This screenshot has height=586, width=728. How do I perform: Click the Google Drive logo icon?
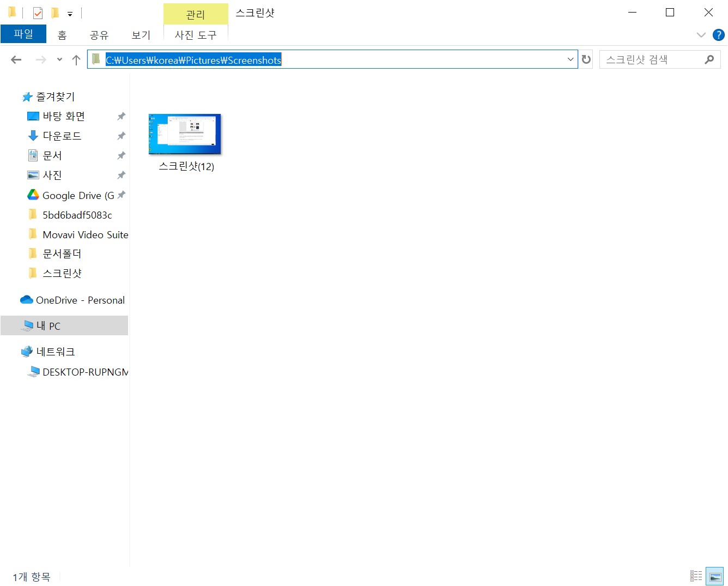point(33,195)
